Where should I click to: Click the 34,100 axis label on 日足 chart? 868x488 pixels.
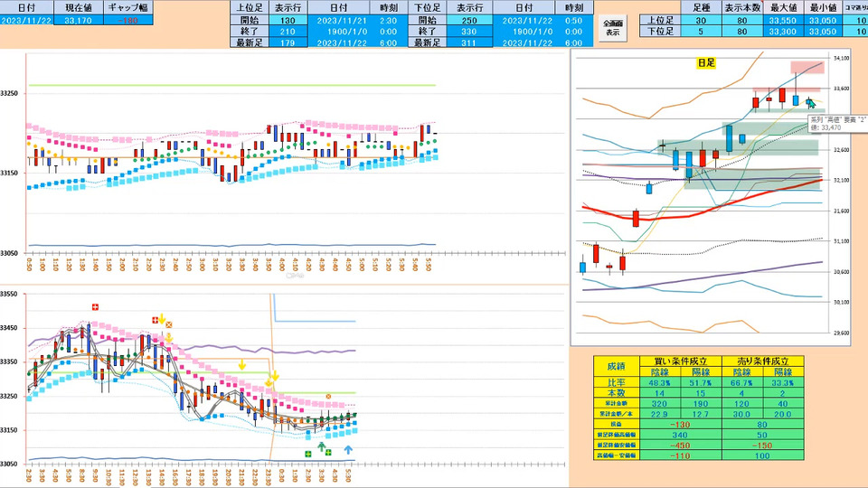coord(841,58)
